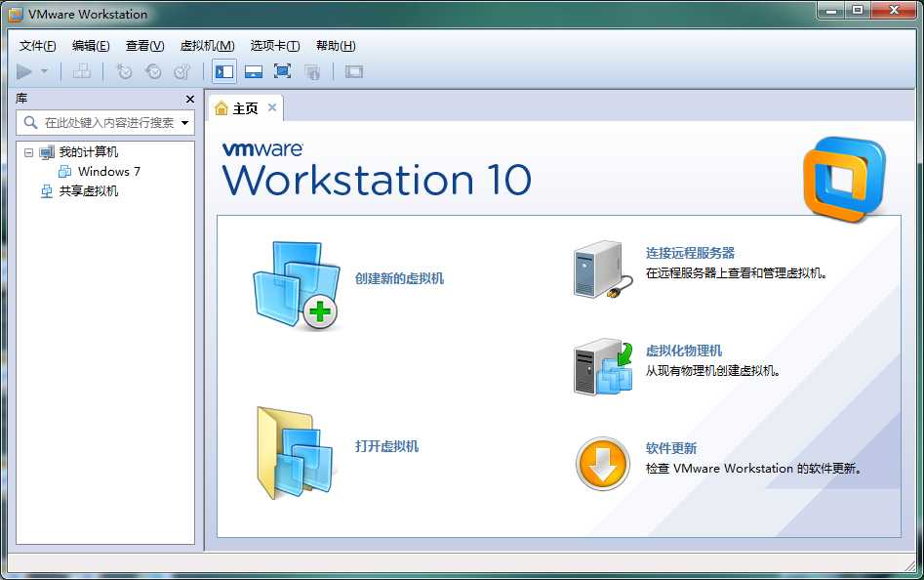
Task: Click the virtualize physical machine icon
Action: [x=603, y=366]
